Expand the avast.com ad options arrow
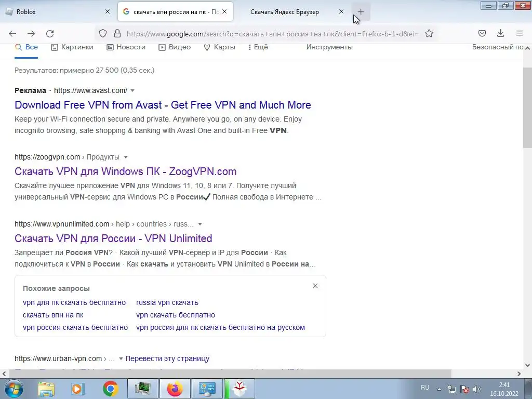The image size is (532, 399). (x=132, y=90)
